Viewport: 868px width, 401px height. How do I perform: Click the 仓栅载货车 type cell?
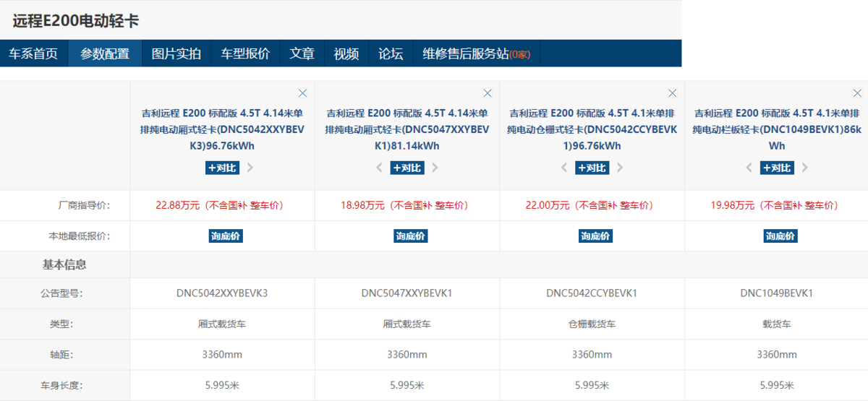pos(592,324)
